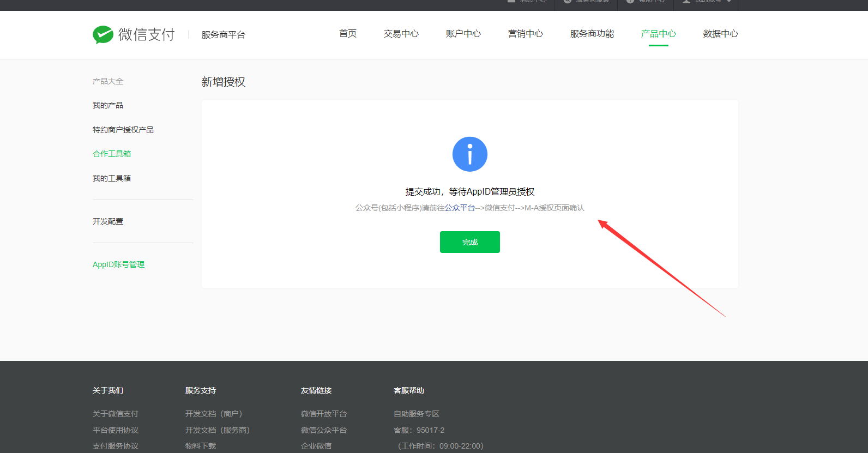Open 服务商功能 in the top navigation
Image resolution: width=868 pixels, height=453 pixels.
[x=592, y=34]
